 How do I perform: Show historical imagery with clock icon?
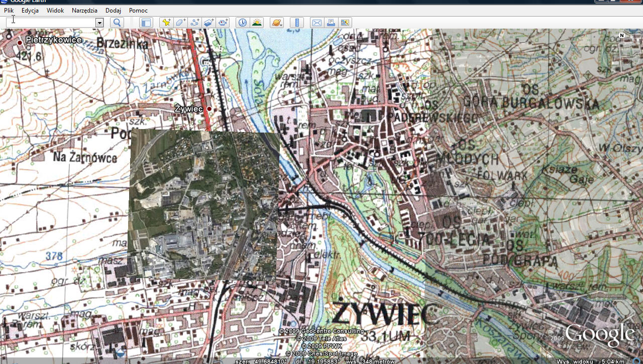point(243,23)
